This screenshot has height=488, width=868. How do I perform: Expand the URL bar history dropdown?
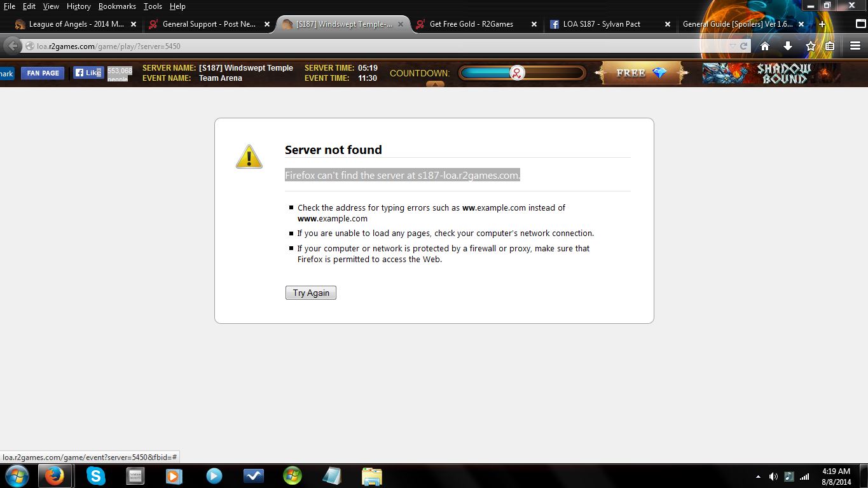(733, 46)
